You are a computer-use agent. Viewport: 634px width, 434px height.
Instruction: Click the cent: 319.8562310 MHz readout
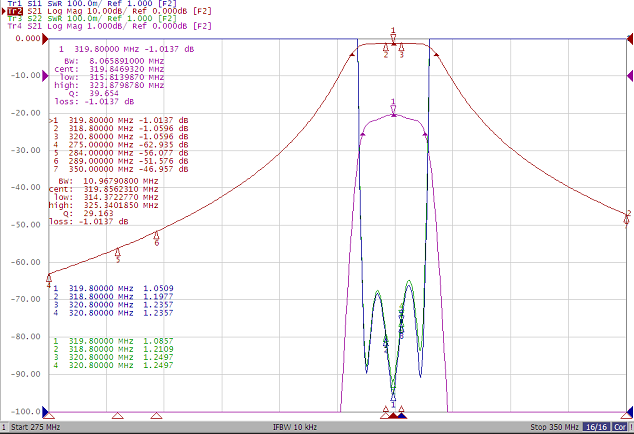[x=104, y=189]
